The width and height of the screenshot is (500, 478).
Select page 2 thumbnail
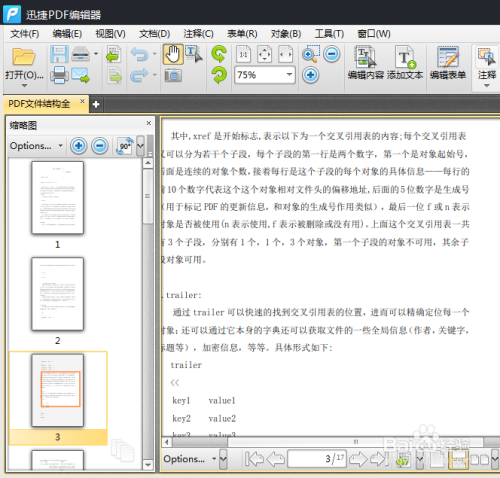[58, 294]
